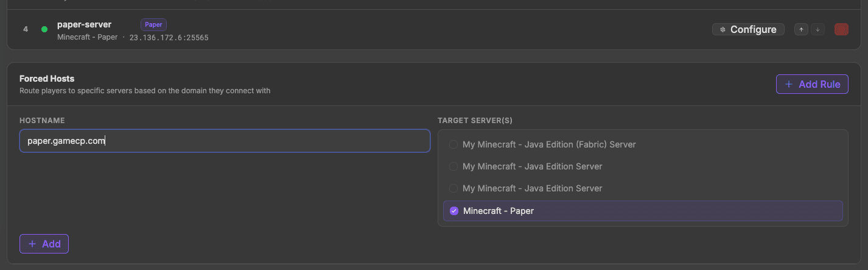Check the Java Edition (Fabric) Server option
The height and width of the screenshot is (270, 868).
pyautogui.click(x=453, y=144)
